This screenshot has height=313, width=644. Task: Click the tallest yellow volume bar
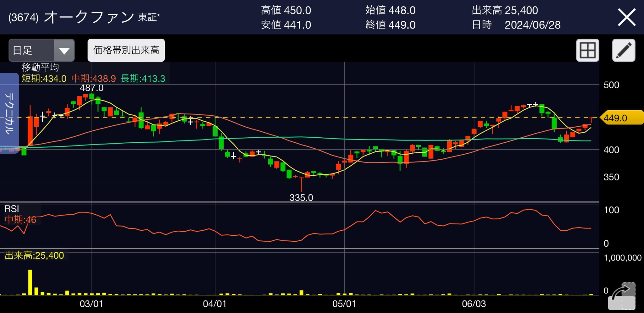(x=30, y=282)
